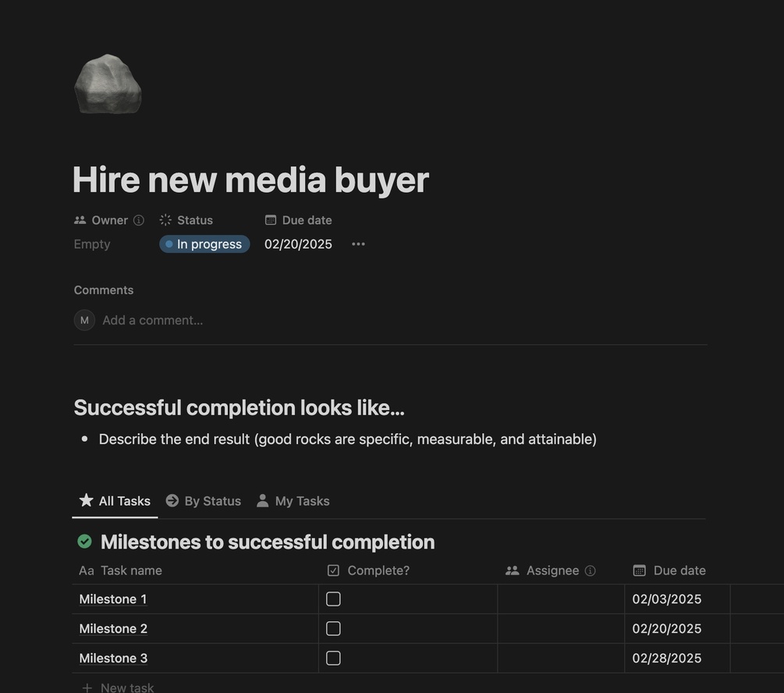Check the Milestone 2 complete checkbox

[x=334, y=628]
